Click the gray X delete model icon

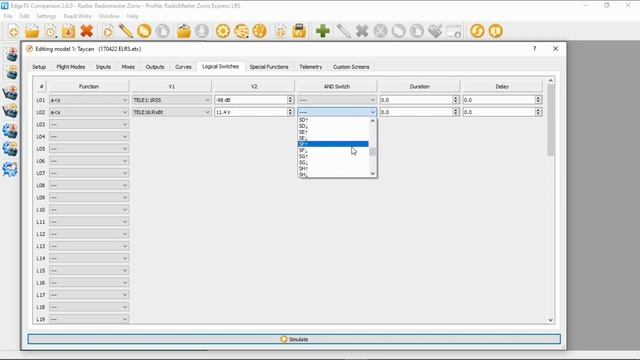tap(362, 31)
